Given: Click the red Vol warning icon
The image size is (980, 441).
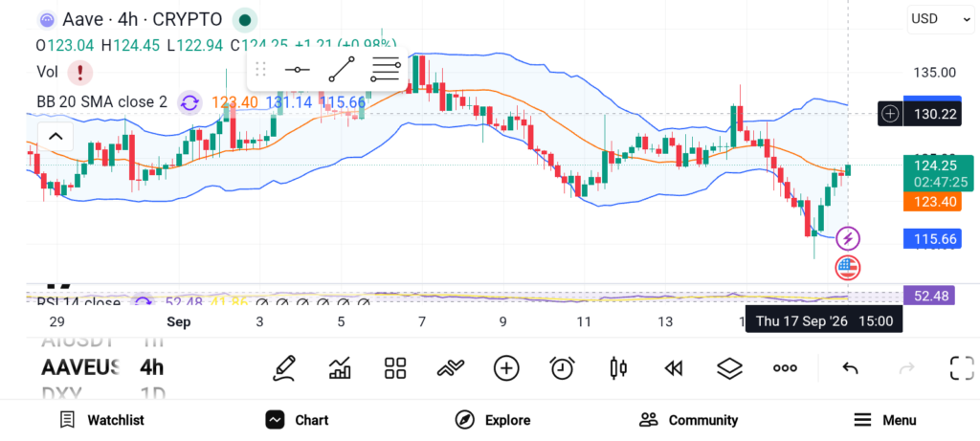Looking at the screenshot, I should click(80, 72).
